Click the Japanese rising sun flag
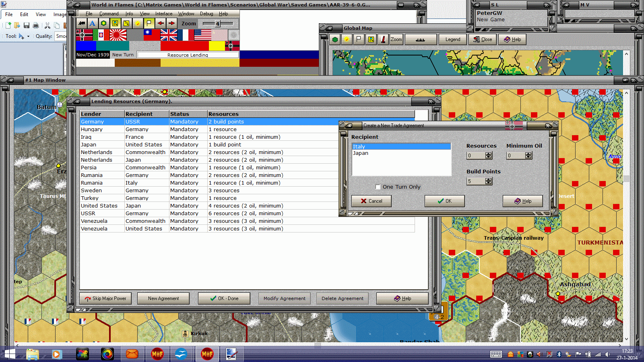 [x=118, y=35]
